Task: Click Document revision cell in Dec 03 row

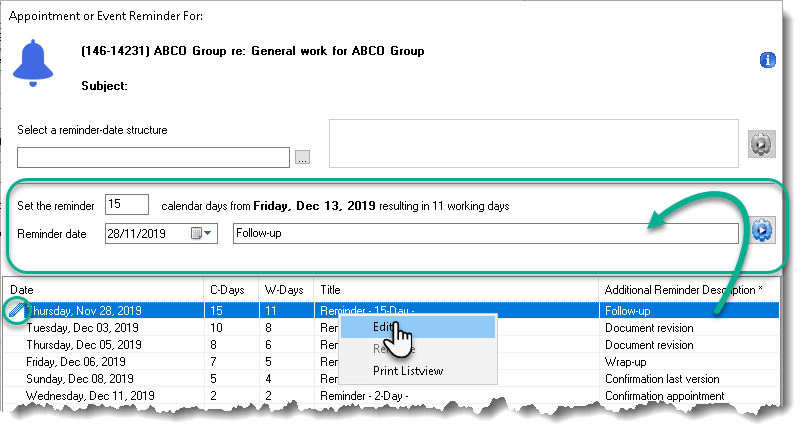Action: (649, 328)
